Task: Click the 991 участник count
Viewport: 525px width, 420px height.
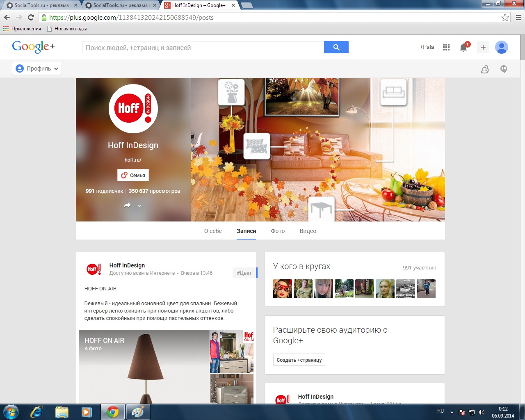Action: point(419,268)
